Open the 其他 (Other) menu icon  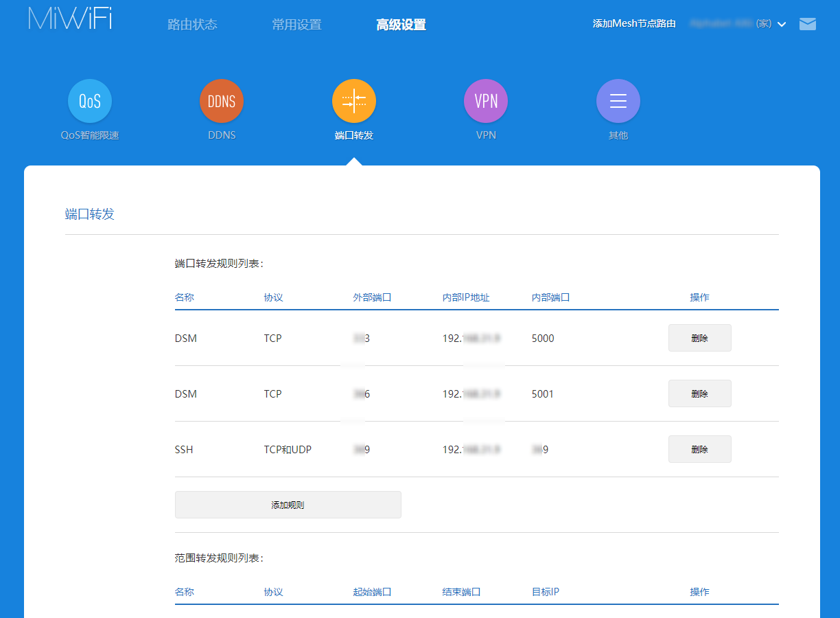[618, 102]
